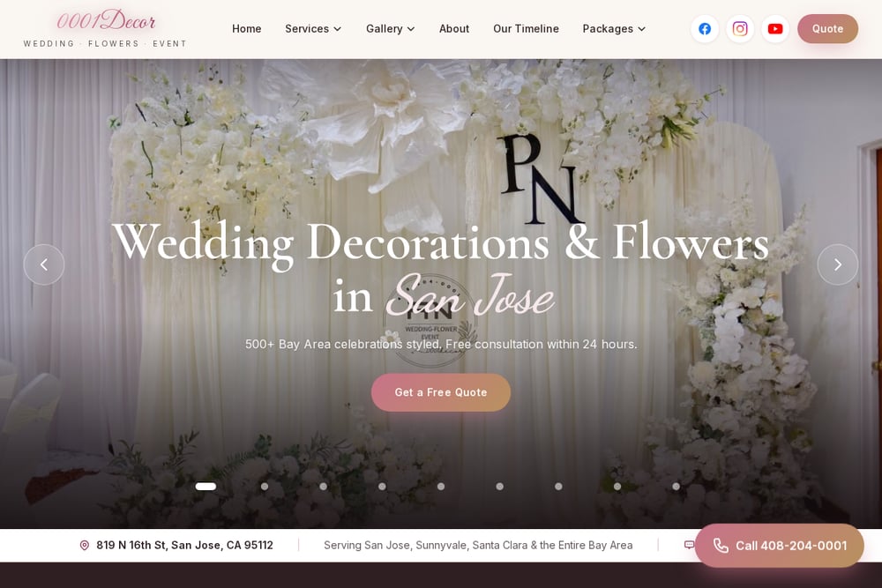Click the Get a Free Quote button
882x588 pixels.
point(441,392)
